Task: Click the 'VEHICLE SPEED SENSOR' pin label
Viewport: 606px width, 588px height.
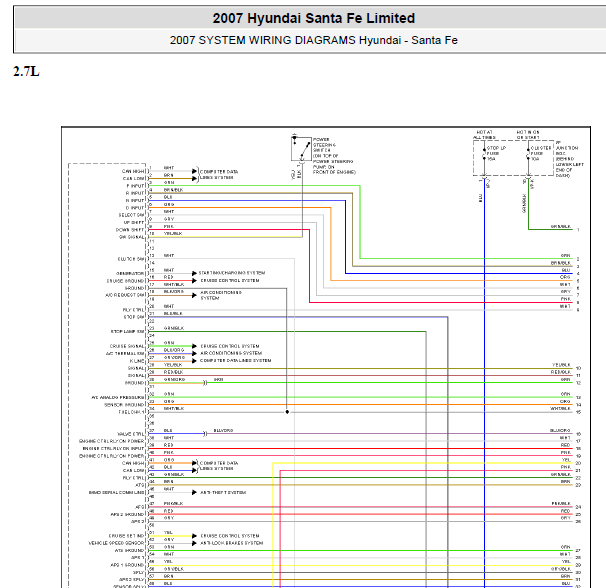Action: [x=116, y=543]
